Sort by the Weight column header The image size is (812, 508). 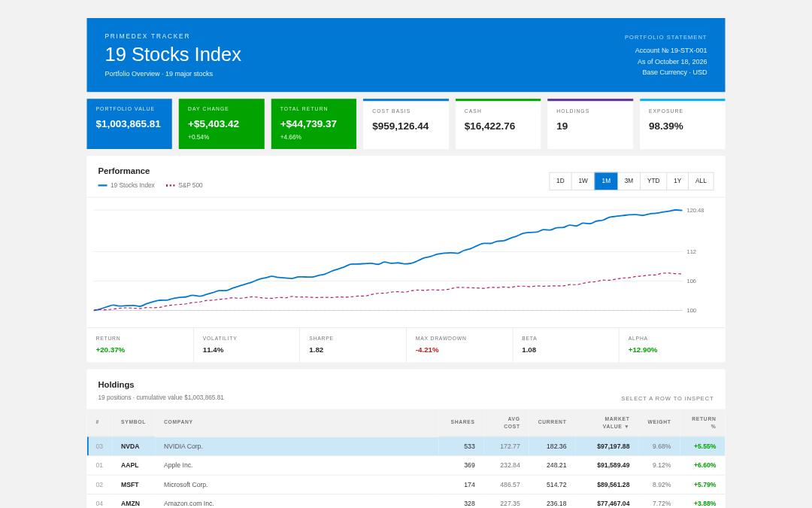coord(659,422)
